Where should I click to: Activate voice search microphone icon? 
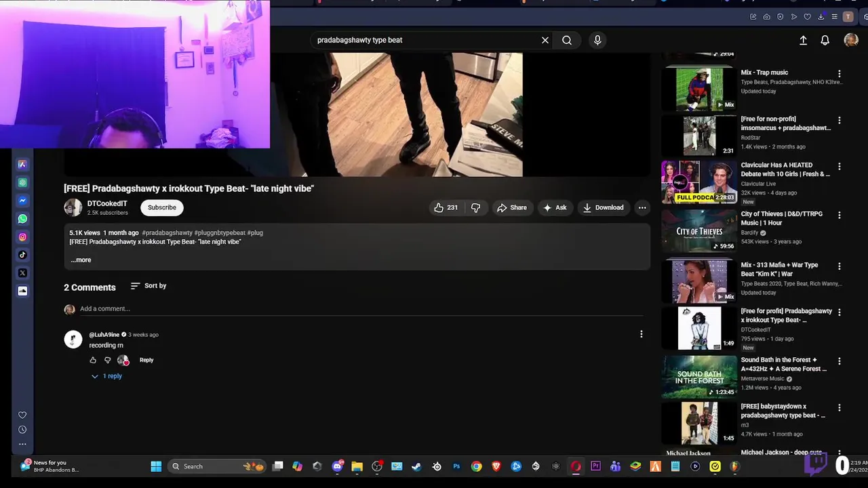point(597,40)
